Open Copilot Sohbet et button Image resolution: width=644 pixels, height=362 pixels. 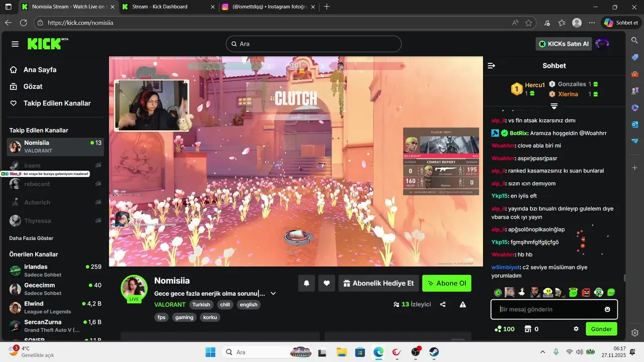point(622,23)
